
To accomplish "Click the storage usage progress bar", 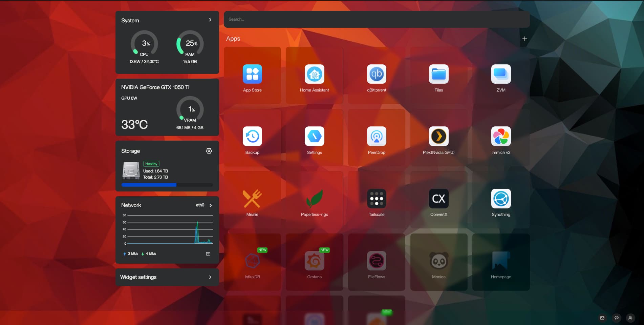I will (x=167, y=185).
